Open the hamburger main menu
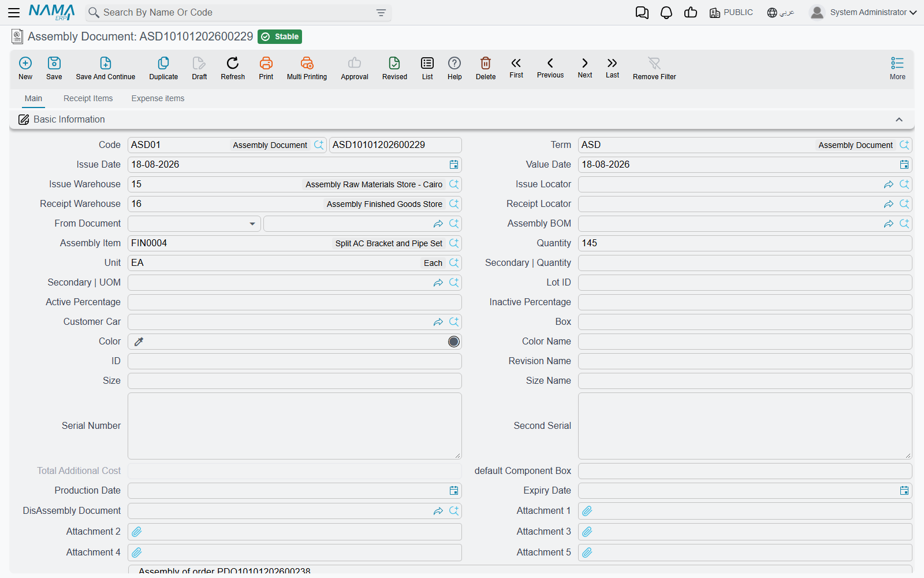The width and height of the screenshot is (924, 578). (14, 12)
